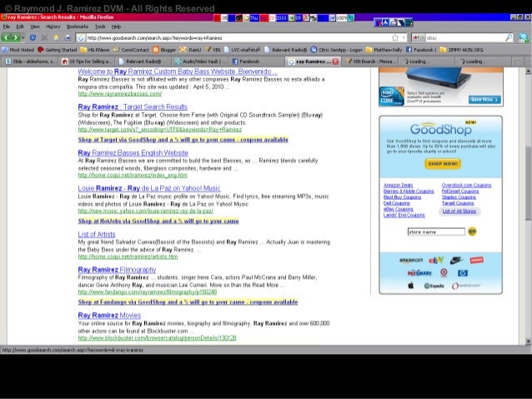Open the back/forward history dropdown arrow
The height and width of the screenshot is (399, 532).
tap(23, 37)
